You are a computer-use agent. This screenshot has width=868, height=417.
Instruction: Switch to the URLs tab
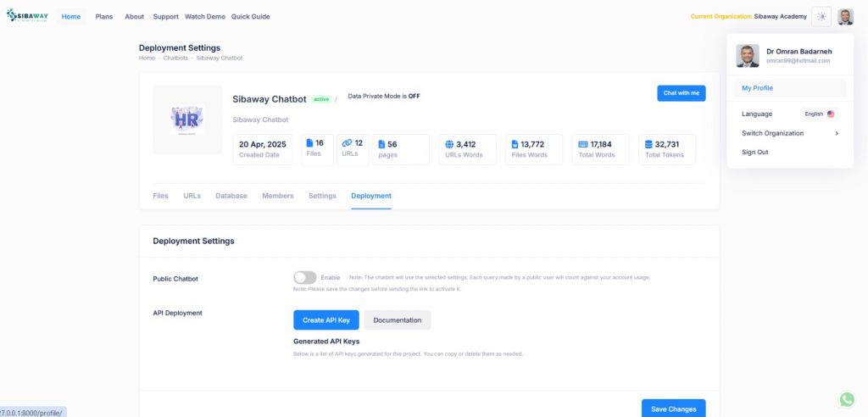click(x=192, y=196)
